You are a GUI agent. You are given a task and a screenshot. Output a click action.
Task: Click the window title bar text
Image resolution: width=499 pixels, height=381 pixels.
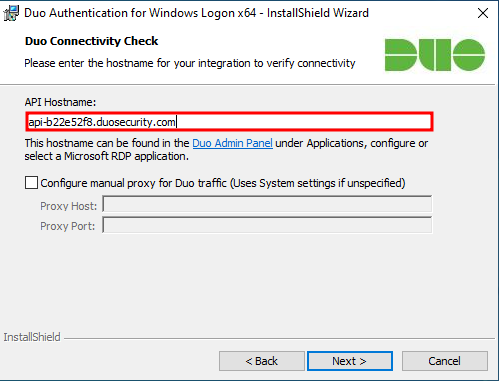point(196,13)
